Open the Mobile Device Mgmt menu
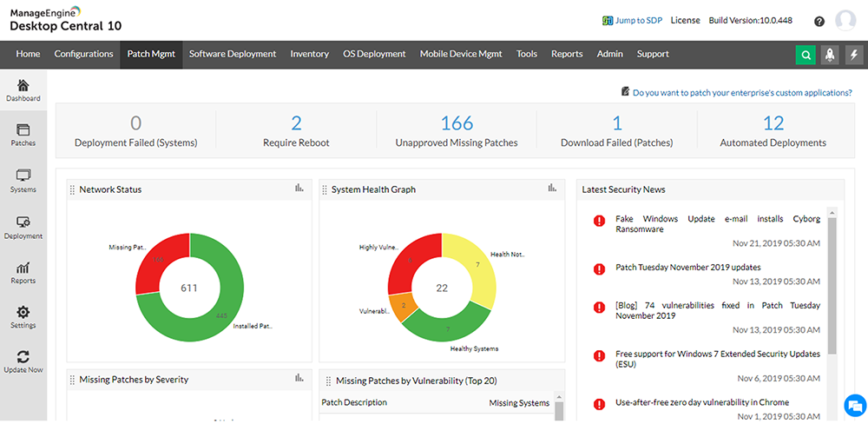This screenshot has height=444, width=868. pyautogui.click(x=461, y=55)
